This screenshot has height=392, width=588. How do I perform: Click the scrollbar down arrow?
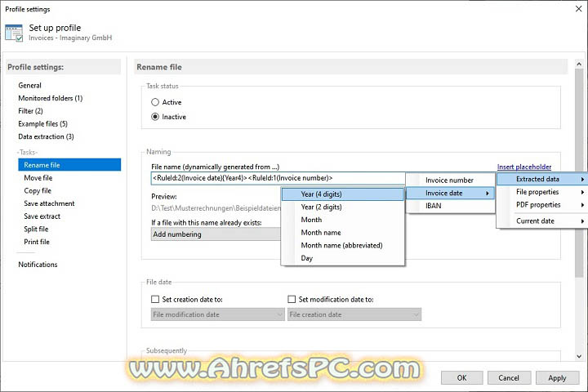(579, 356)
